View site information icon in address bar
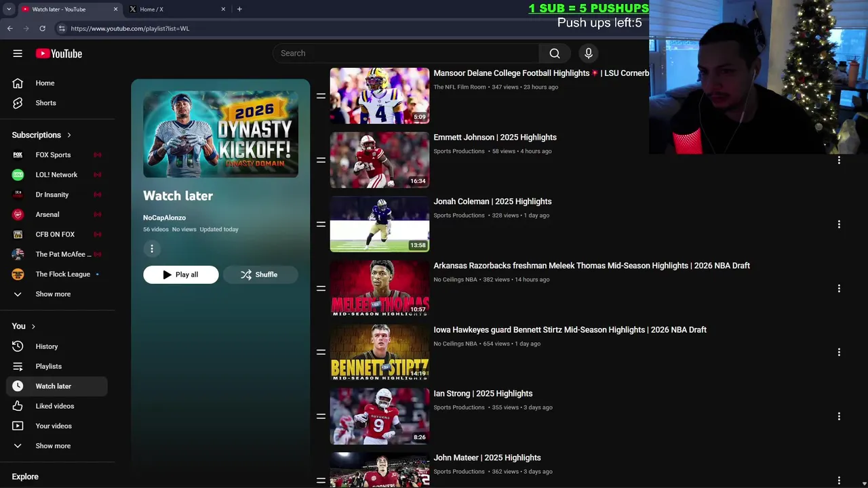Screen dimensions: 868x488 coord(62,28)
